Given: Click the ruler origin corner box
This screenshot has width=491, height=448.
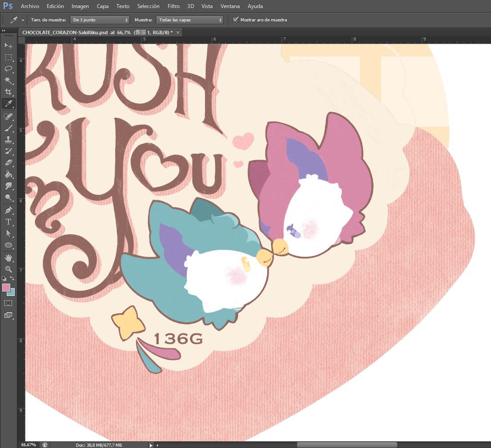Looking at the screenshot, I should pos(22,40).
